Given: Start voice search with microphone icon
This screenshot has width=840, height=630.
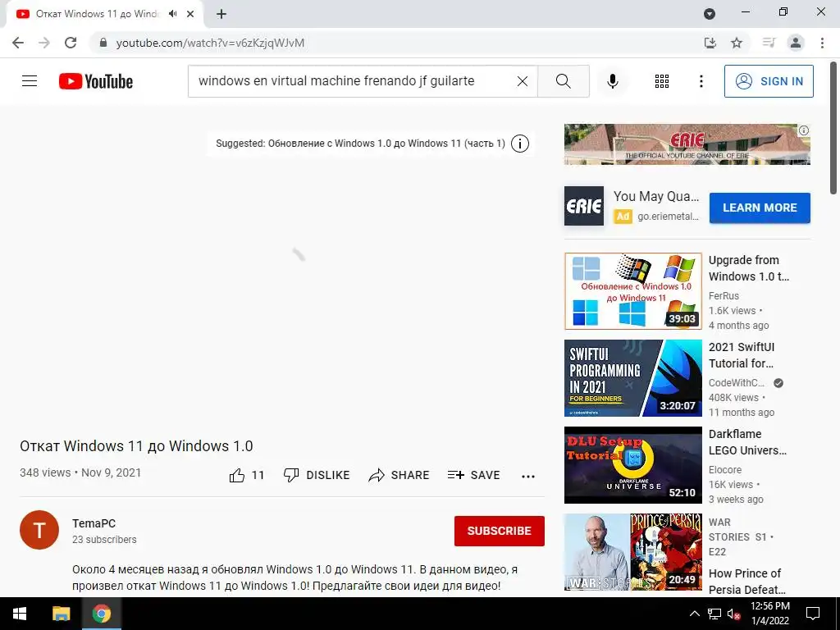Looking at the screenshot, I should (612, 81).
